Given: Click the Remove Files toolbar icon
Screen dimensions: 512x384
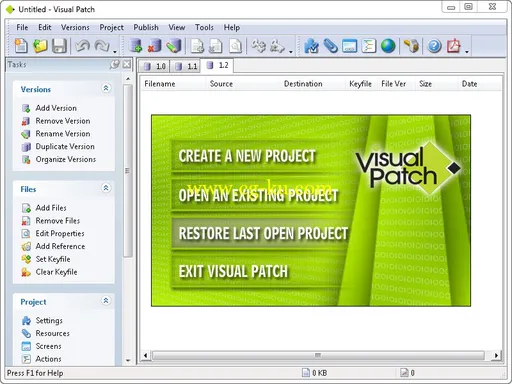Looking at the screenshot, I should (x=216, y=46).
